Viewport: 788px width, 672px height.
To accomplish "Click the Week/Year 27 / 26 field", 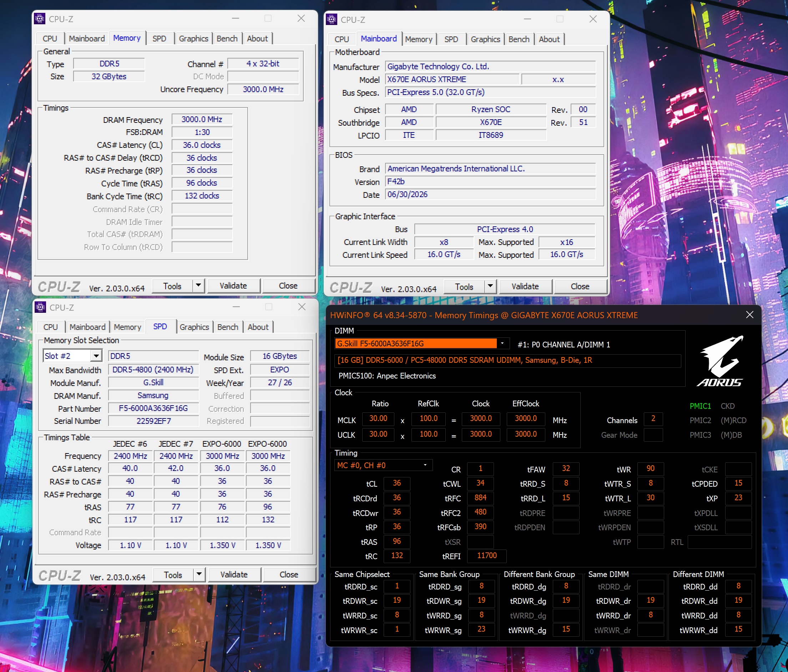I will (x=279, y=382).
